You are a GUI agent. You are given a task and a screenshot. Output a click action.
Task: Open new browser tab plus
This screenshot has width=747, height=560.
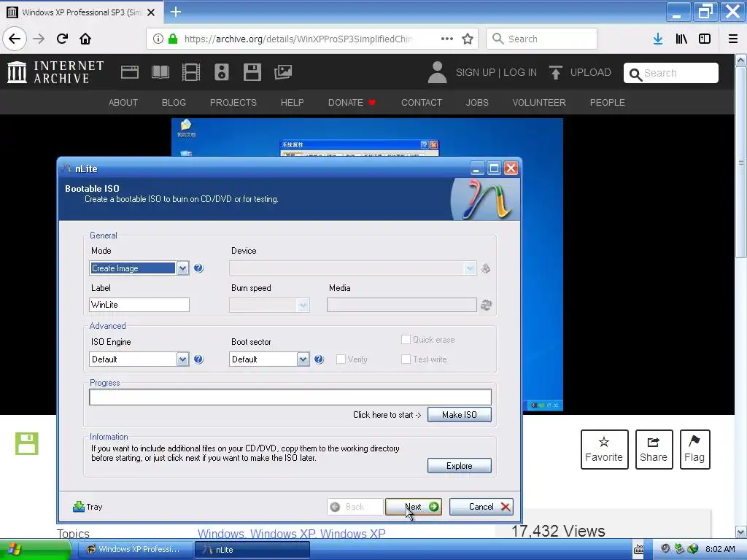(x=176, y=12)
